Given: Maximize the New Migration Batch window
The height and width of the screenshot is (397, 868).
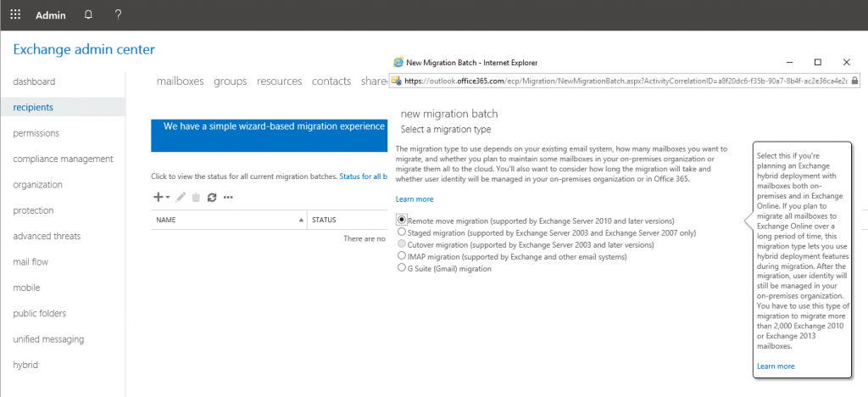Looking at the screenshot, I should click(818, 62).
